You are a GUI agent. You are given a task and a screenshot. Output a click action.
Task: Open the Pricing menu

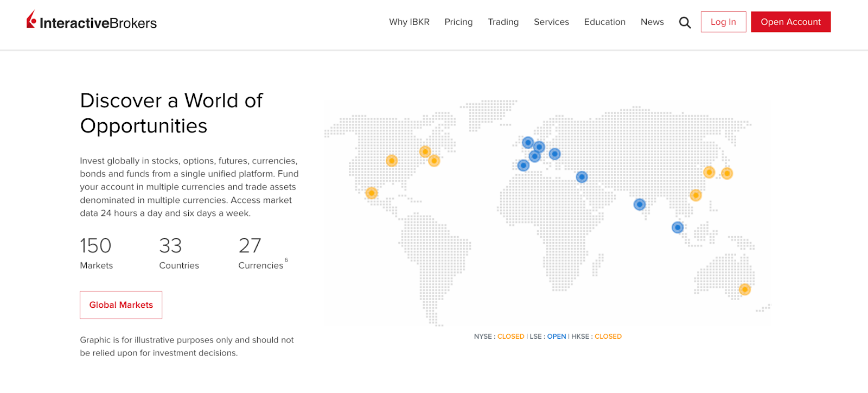click(458, 22)
